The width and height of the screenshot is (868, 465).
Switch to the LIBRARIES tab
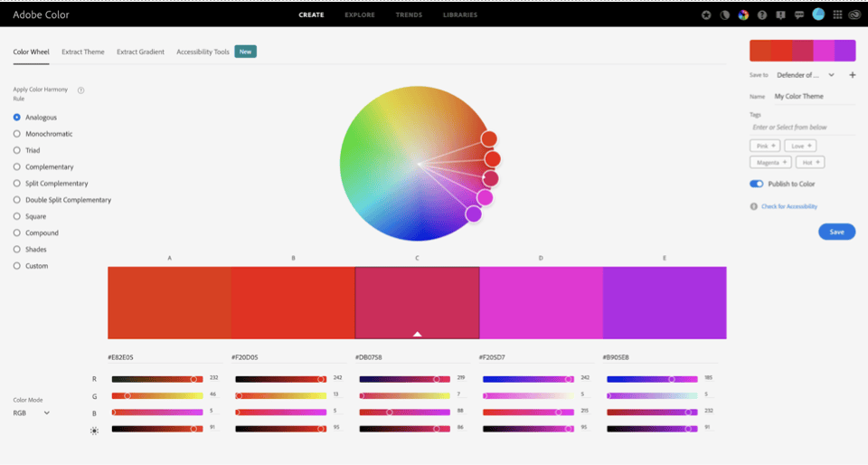[460, 15]
